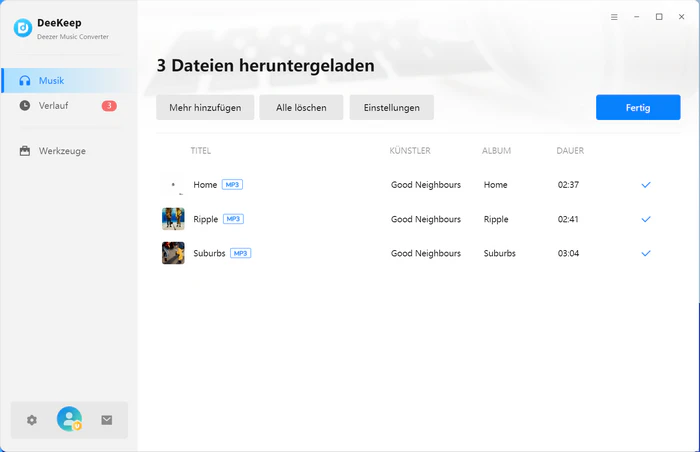Click the duration 02:41
The width and height of the screenshot is (700, 452).
coord(568,219)
